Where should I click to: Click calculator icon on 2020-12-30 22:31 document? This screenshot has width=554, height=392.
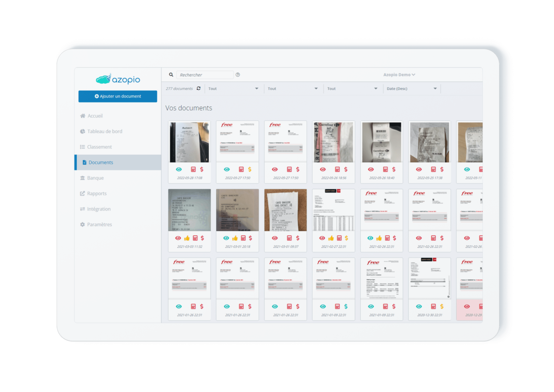click(x=433, y=306)
